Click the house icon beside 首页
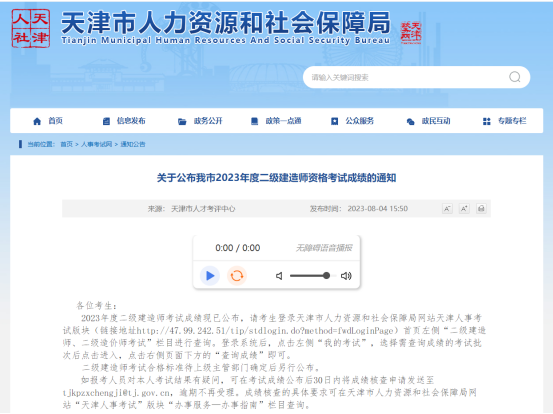This screenshot has width=553, height=414. (x=37, y=121)
